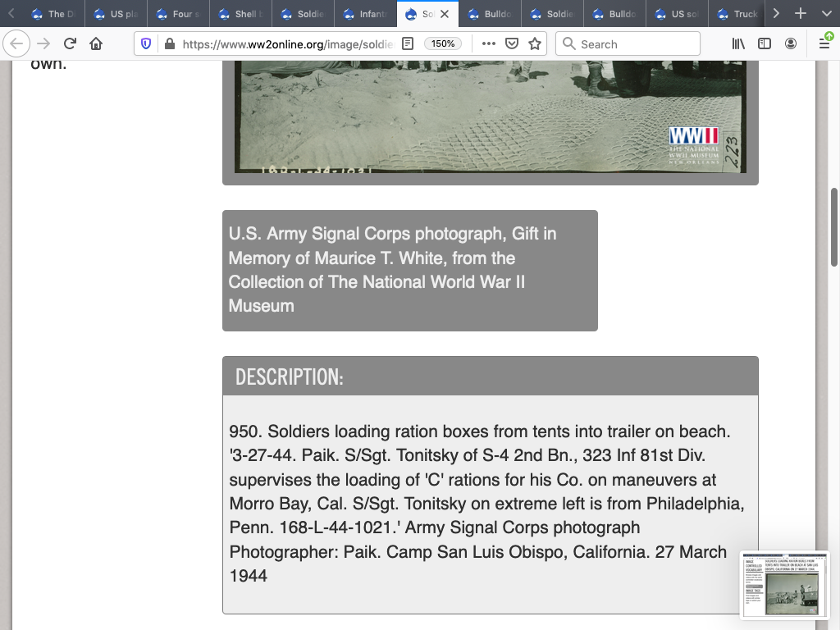This screenshot has height=630, width=840.
Task: Toggle the sidebar panel
Action: tap(765, 44)
